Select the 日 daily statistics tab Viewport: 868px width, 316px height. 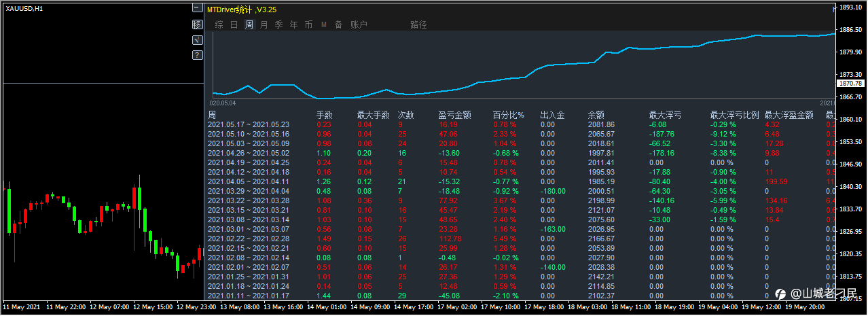(234, 24)
